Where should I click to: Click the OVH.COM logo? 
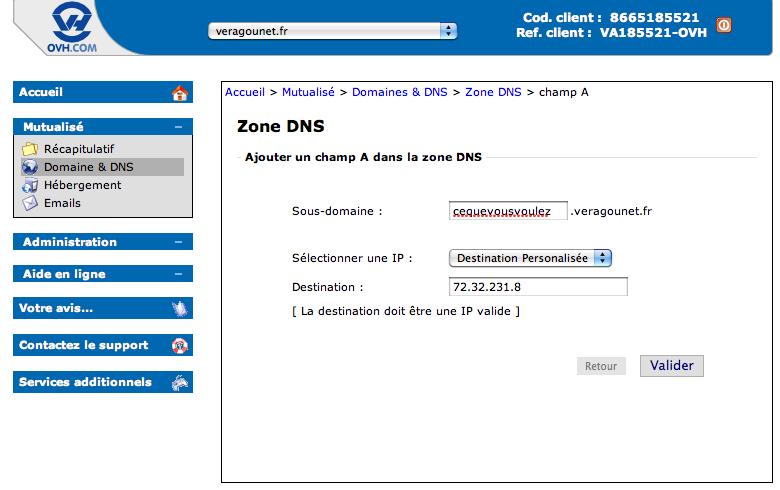[72, 27]
